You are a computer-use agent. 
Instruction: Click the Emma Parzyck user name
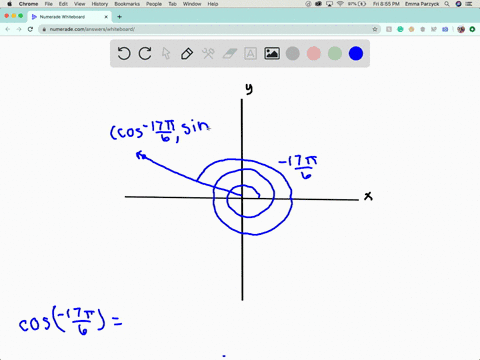pyautogui.click(x=422, y=4)
